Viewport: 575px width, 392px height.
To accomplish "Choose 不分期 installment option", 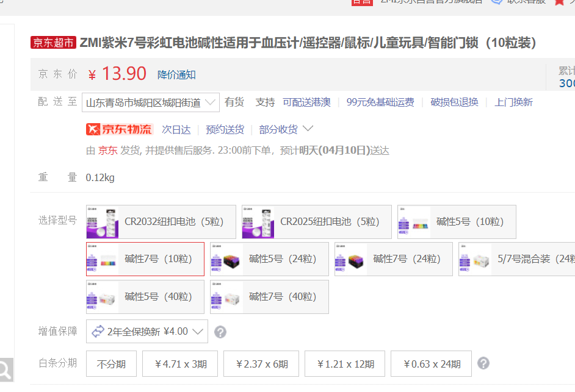I will pyautogui.click(x=112, y=364).
